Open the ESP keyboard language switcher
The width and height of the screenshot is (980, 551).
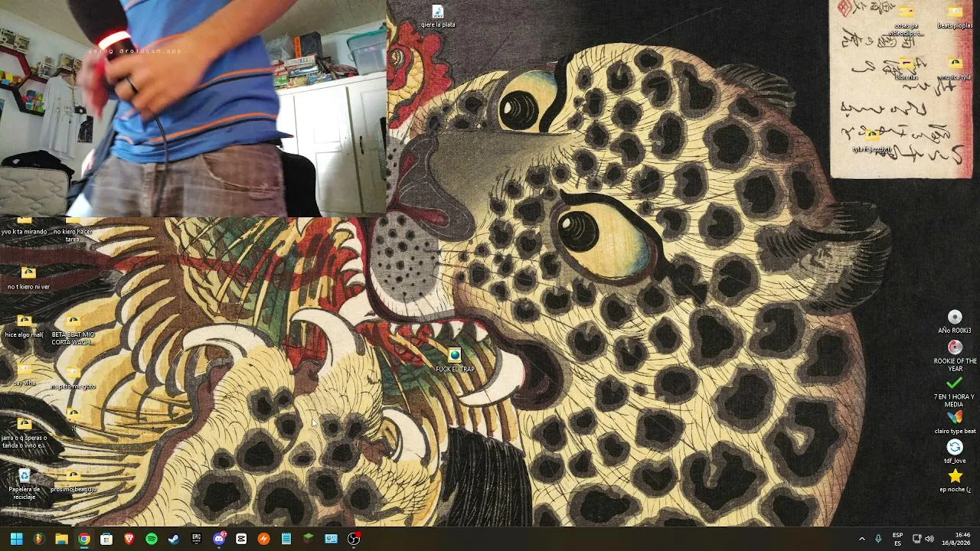(x=897, y=539)
